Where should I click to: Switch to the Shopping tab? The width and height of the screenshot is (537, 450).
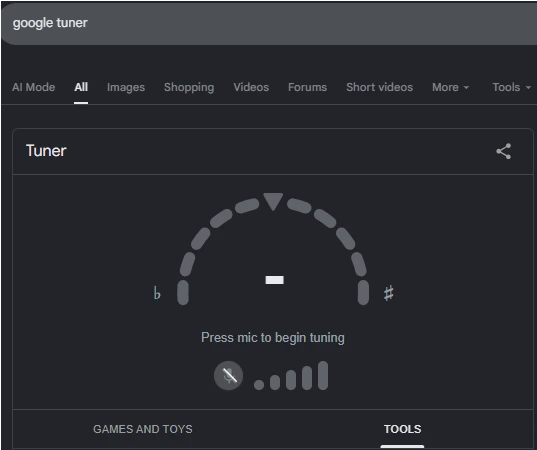(189, 87)
